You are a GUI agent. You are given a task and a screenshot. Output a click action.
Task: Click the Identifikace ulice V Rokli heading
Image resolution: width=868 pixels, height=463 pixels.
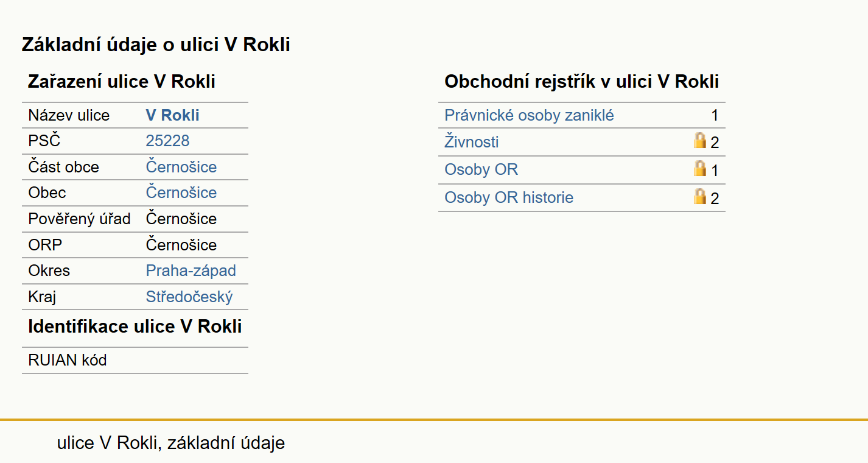(135, 327)
